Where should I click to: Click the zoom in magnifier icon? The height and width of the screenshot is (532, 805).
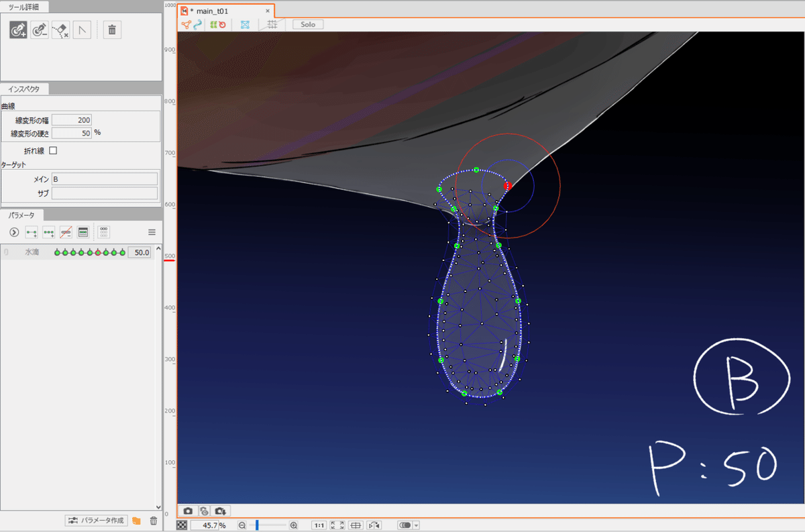293,525
